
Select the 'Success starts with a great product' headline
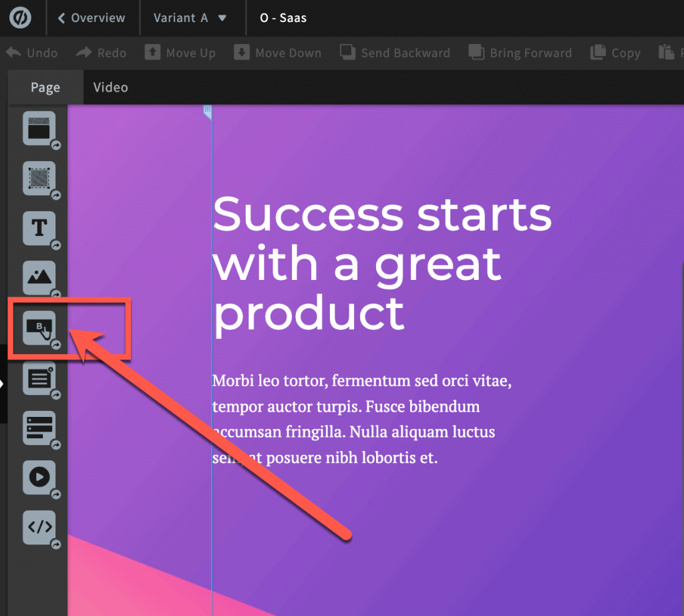point(381,263)
